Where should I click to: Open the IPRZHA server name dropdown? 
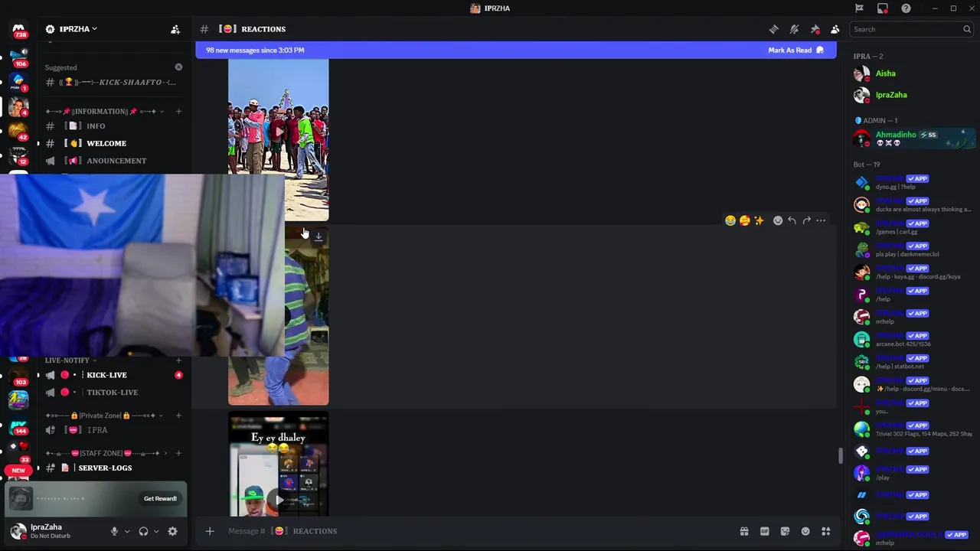77,29
